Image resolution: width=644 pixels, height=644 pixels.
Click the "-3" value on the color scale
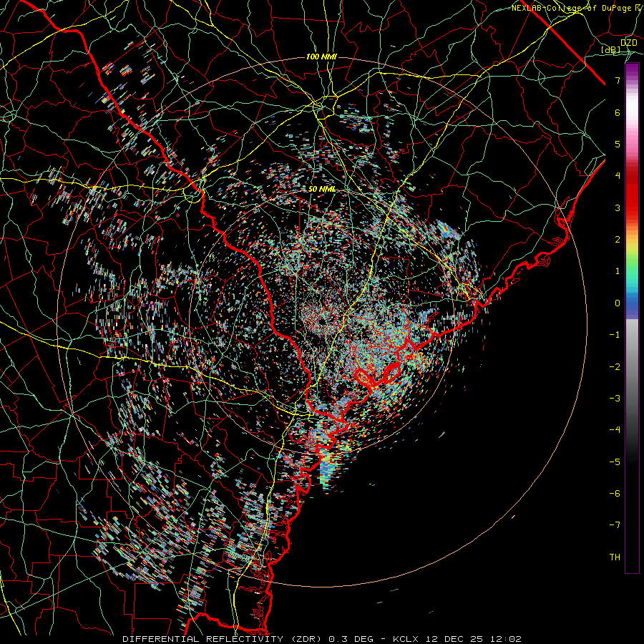[615, 398]
